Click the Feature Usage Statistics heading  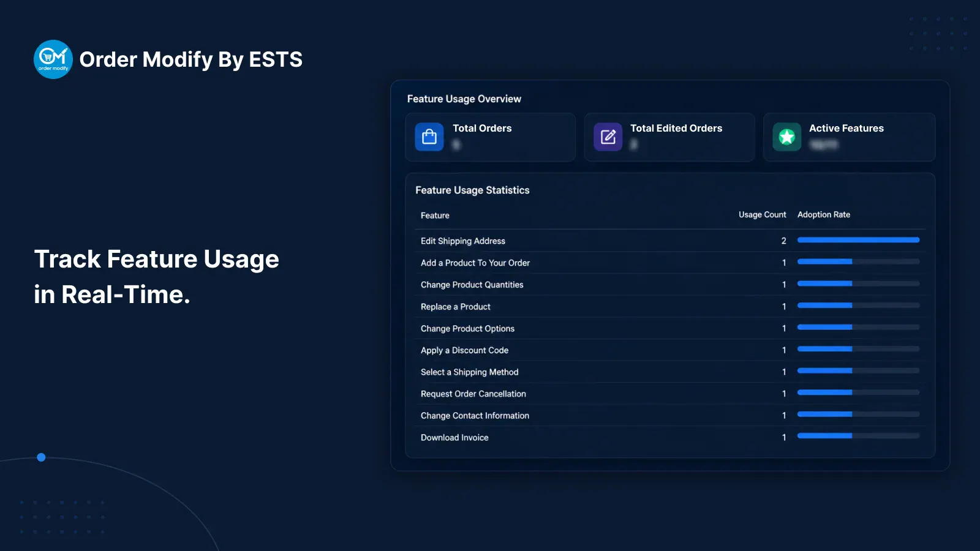(472, 190)
